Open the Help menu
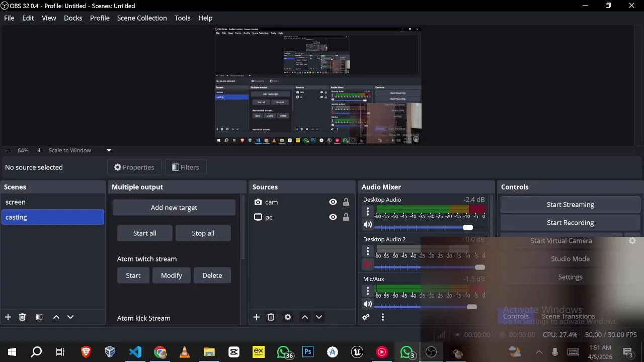The width and height of the screenshot is (644, 362). coord(205,18)
